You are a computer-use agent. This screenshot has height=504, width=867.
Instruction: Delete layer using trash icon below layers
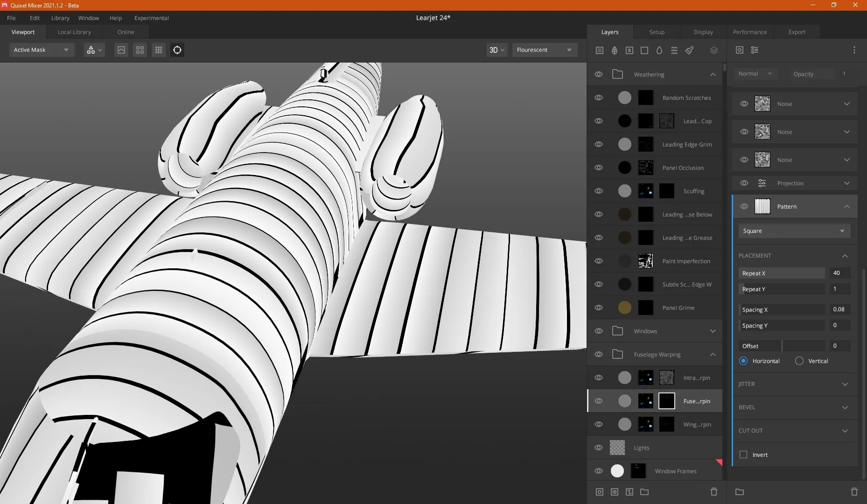[713, 491]
